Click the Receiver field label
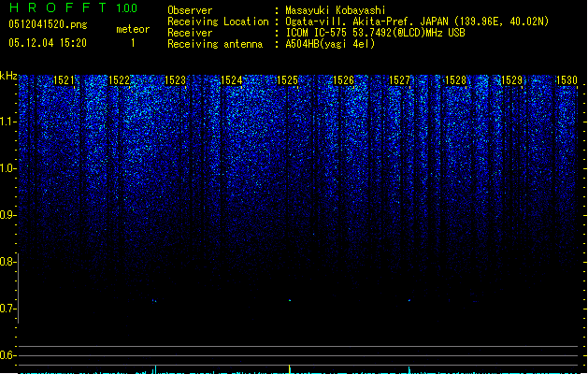Viewport: 588px width, 374px height. pos(190,33)
